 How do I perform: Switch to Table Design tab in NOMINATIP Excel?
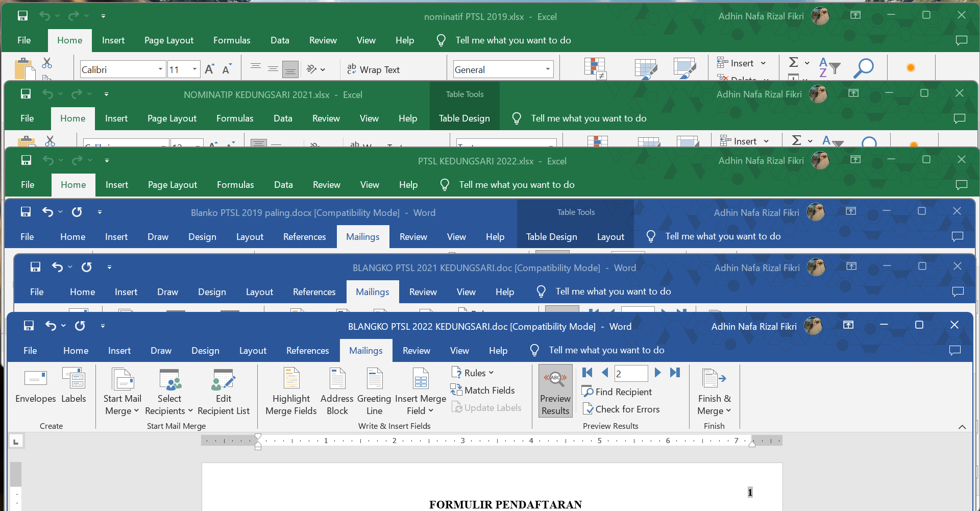(x=464, y=118)
